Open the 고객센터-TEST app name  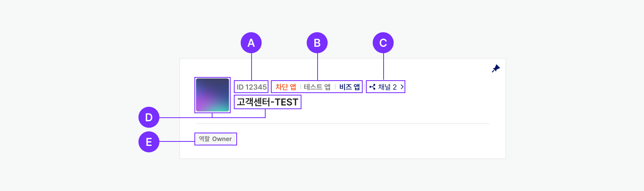(267, 102)
